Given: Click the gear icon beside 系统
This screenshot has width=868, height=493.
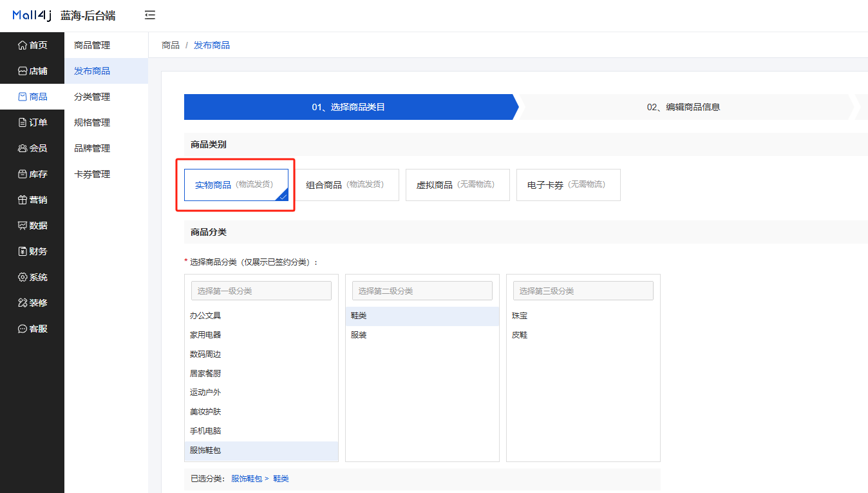Looking at the screenshot, I should pyautogui.click(x=23, y=277).
